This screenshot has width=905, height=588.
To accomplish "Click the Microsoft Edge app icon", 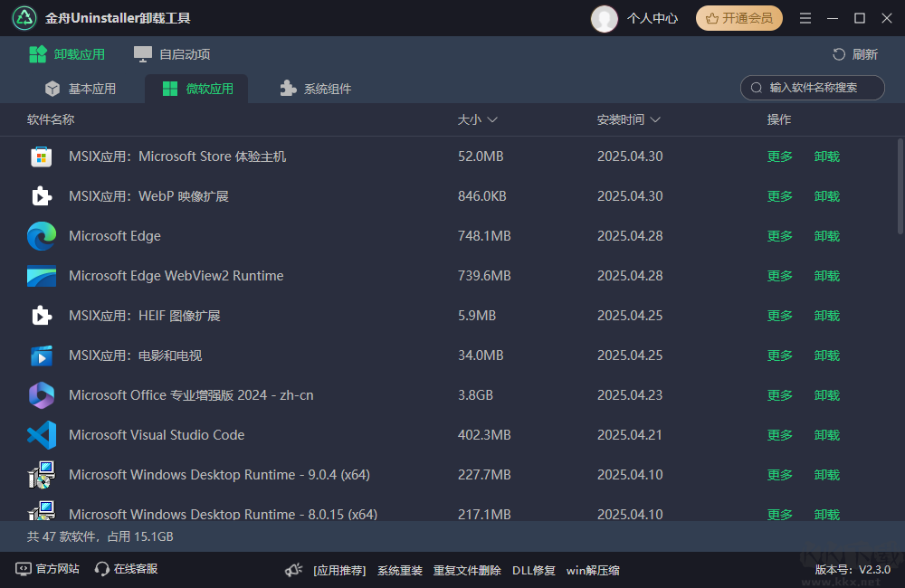I will click(x=42, y=236).
